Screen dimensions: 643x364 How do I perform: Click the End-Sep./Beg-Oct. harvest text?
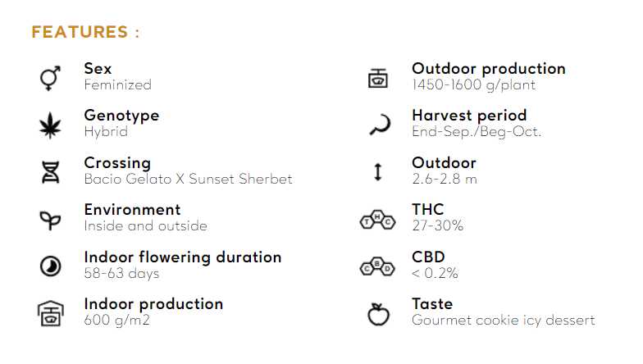[x=477, y=131]
